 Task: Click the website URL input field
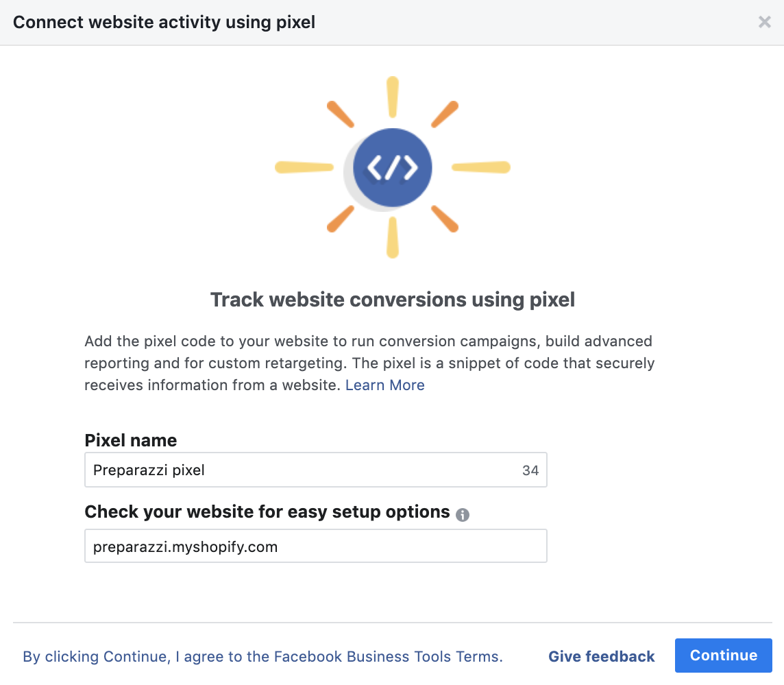click(x=315, y=546)
